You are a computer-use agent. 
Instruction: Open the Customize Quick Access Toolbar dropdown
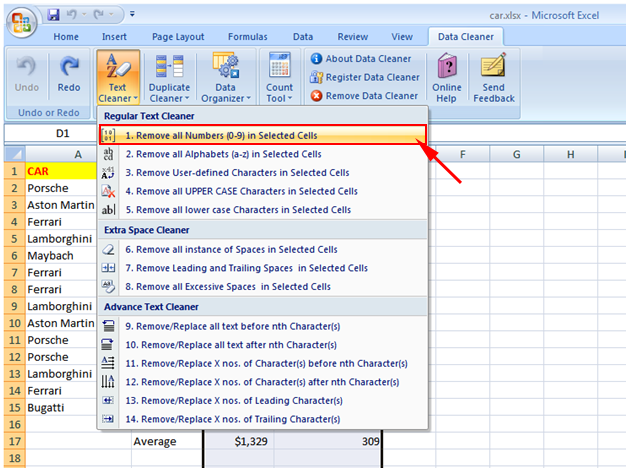[132, 14]
